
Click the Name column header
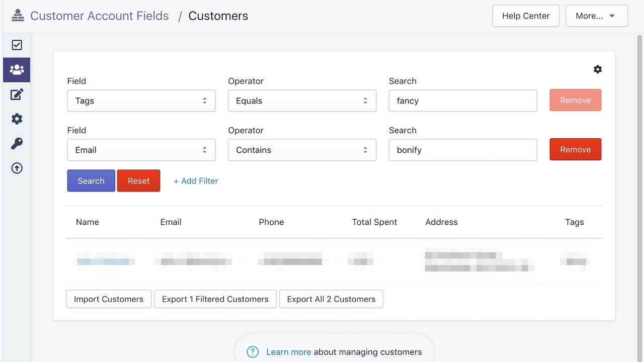coord(88,222)
